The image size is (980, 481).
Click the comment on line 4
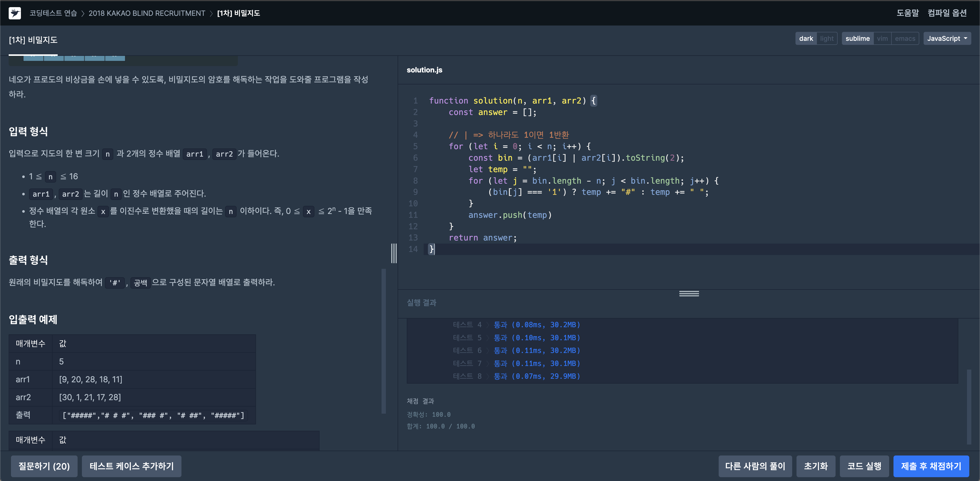pos(509,135)
